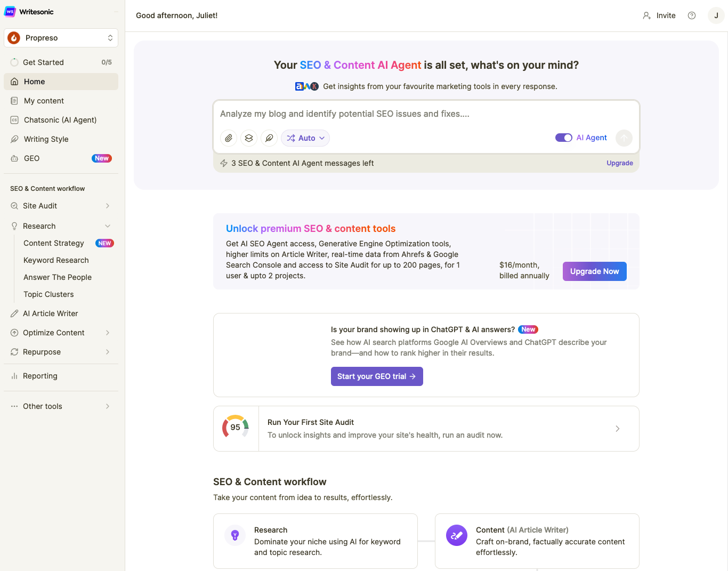Open the Propreso project switcher dropdown
Viewport: 728px width, 571px height.
61,38
